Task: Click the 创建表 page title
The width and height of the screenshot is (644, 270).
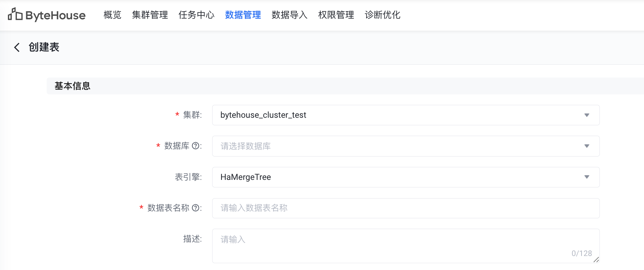Action: (x=44, y=47)
